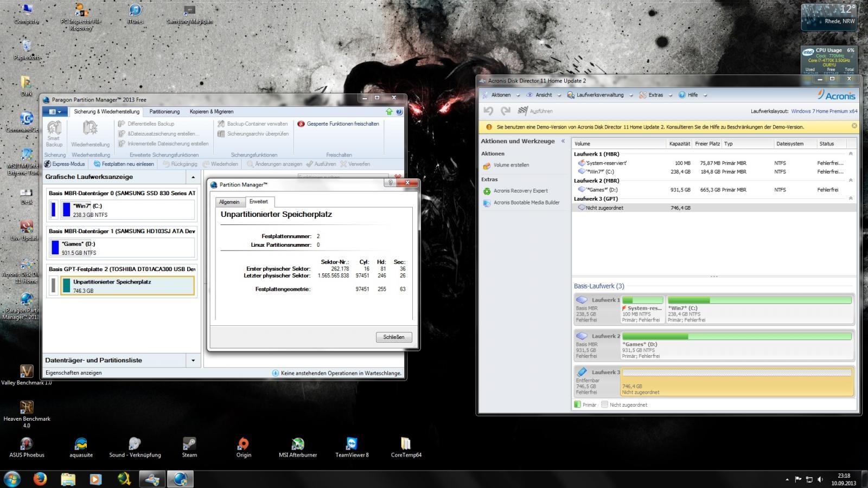The height and width of the screenshot is (488, 868).
Task: Select Win7 (C:) bar in Acronis disk map
Action: (x=759, y=310)
